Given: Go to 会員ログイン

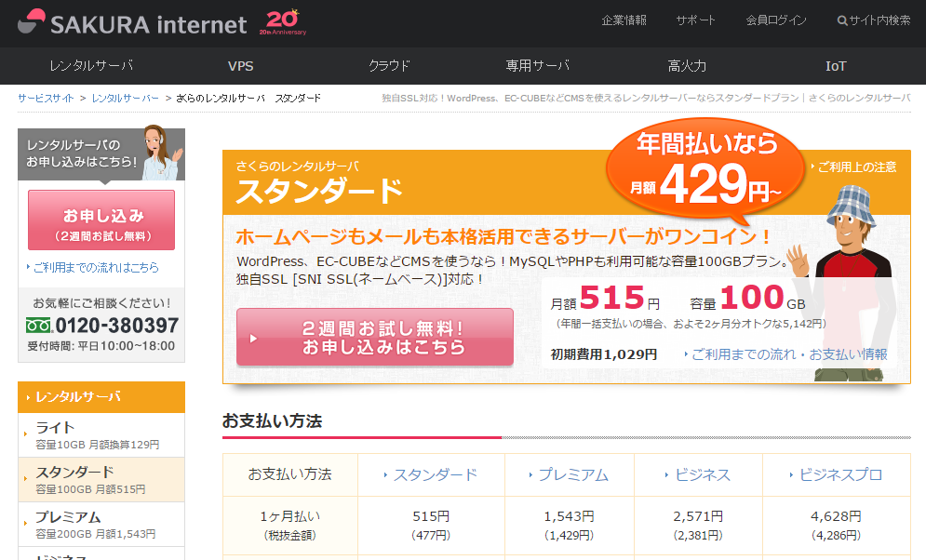Looking at the screenshot, I should coord(776,20).
